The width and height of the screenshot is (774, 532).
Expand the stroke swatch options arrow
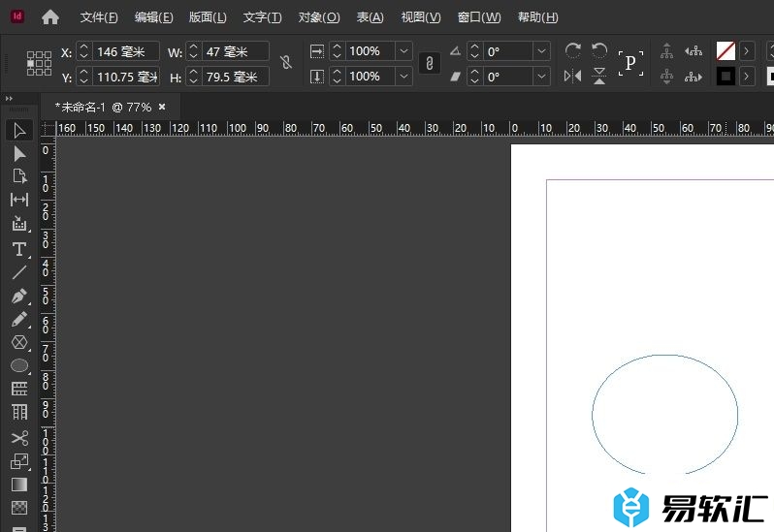[x=747, y=77]
